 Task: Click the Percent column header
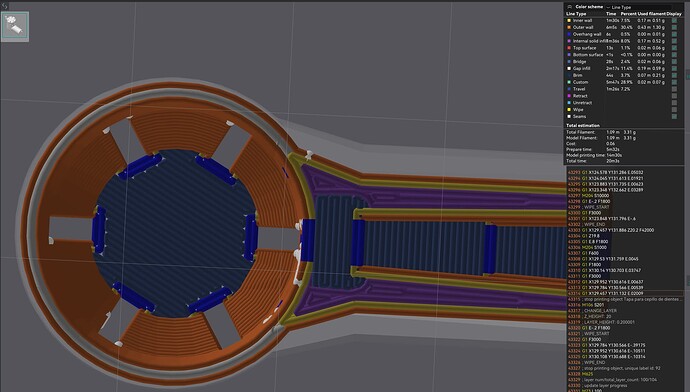pos(628,14)
